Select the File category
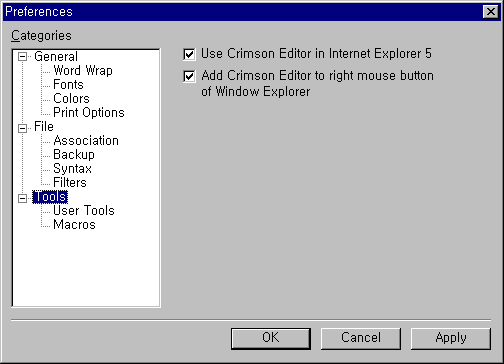504x364 pixels. point(44,127)
